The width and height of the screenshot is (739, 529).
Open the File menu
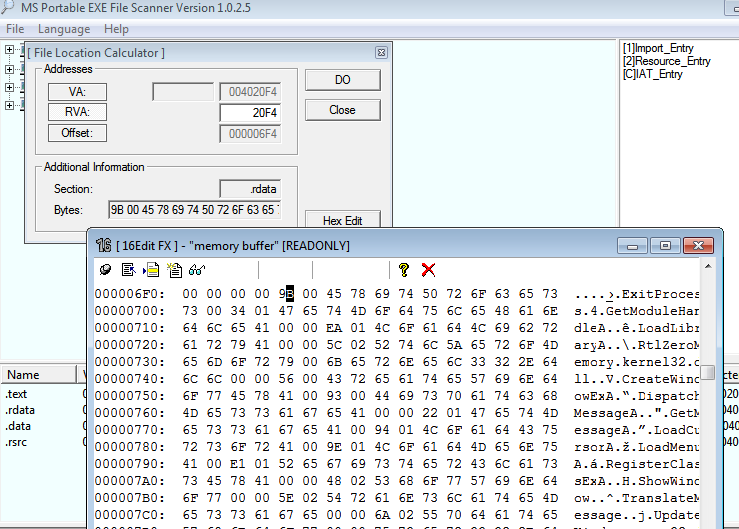click(x=15, y=29)
